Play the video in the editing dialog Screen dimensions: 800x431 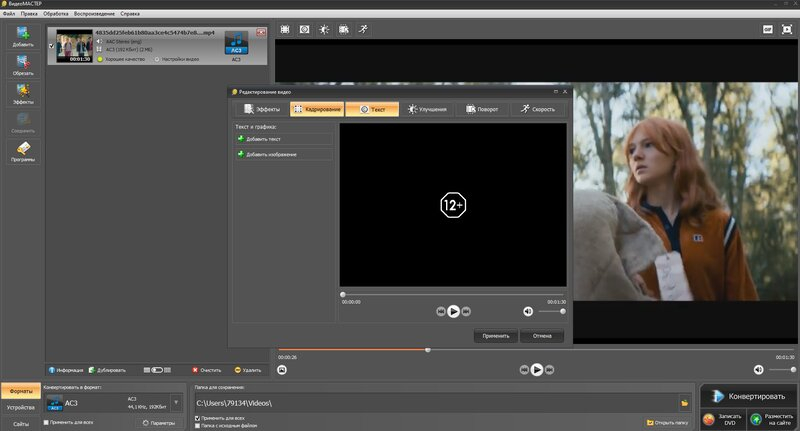[453, 311]
